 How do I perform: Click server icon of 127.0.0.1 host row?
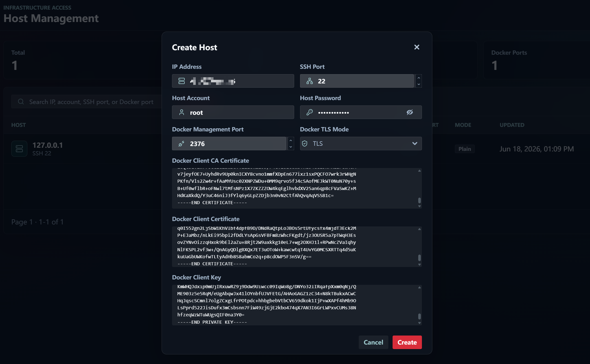coord(19,149)
